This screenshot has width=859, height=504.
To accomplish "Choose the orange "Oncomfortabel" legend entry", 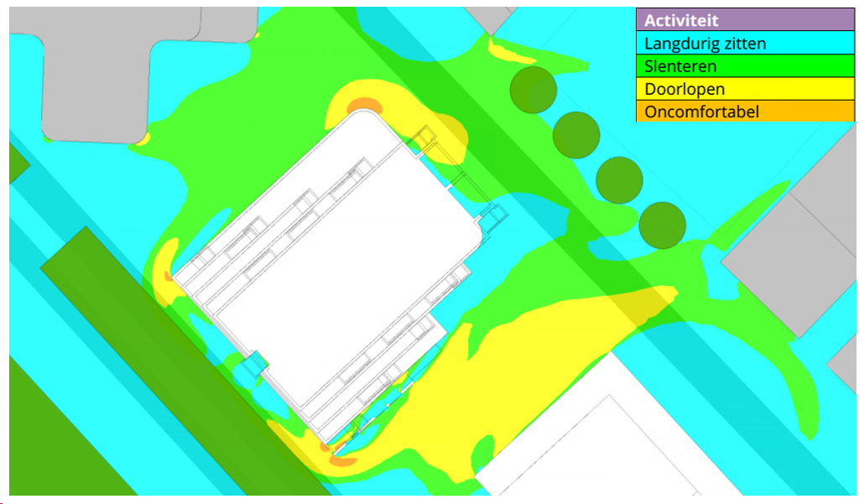I will pos(745,112).
